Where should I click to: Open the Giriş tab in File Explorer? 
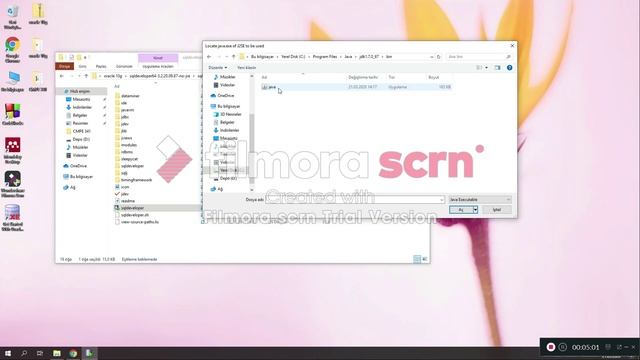(82, 66)
